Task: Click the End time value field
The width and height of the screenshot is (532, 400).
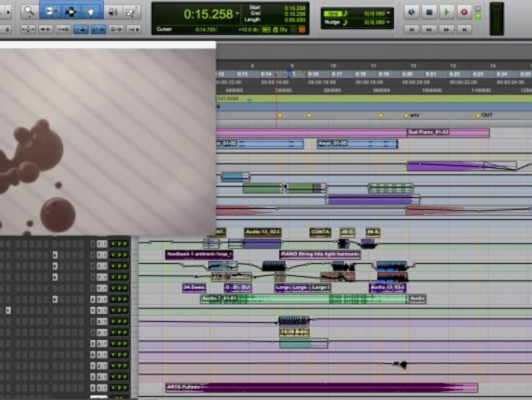Action: [x=295, y=14]
